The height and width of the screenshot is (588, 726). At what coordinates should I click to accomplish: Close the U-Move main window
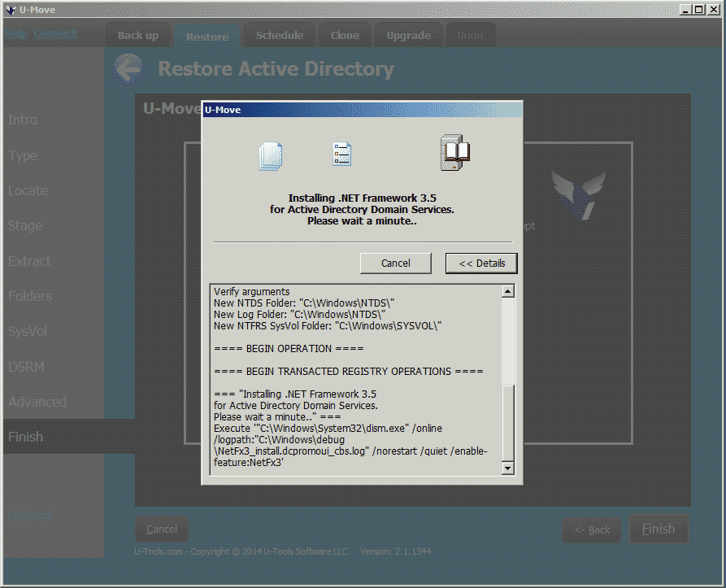coord(714,9)
